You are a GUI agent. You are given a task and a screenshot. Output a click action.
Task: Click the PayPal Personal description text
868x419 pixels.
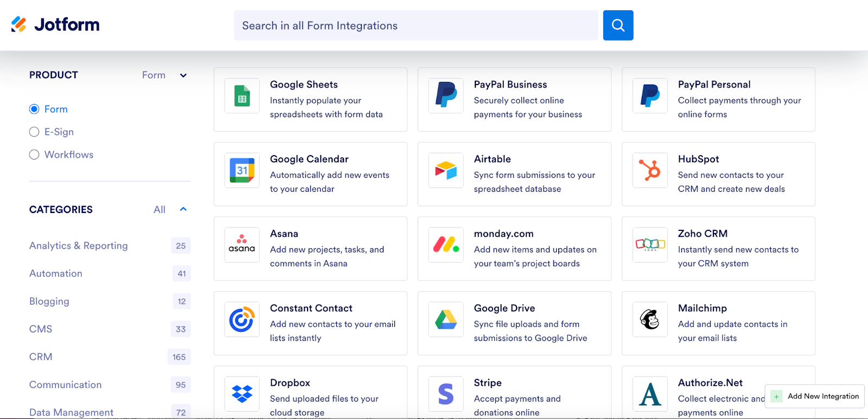point(739,107)
